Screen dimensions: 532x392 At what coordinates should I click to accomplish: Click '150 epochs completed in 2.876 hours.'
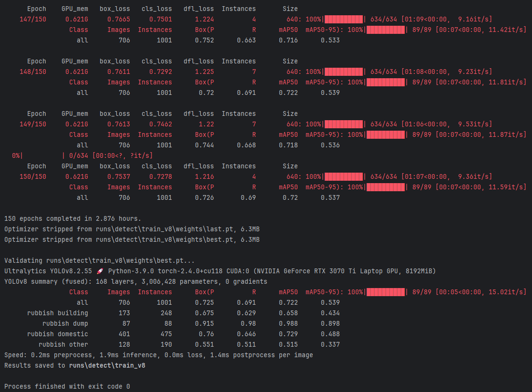(x=72, y=218)
